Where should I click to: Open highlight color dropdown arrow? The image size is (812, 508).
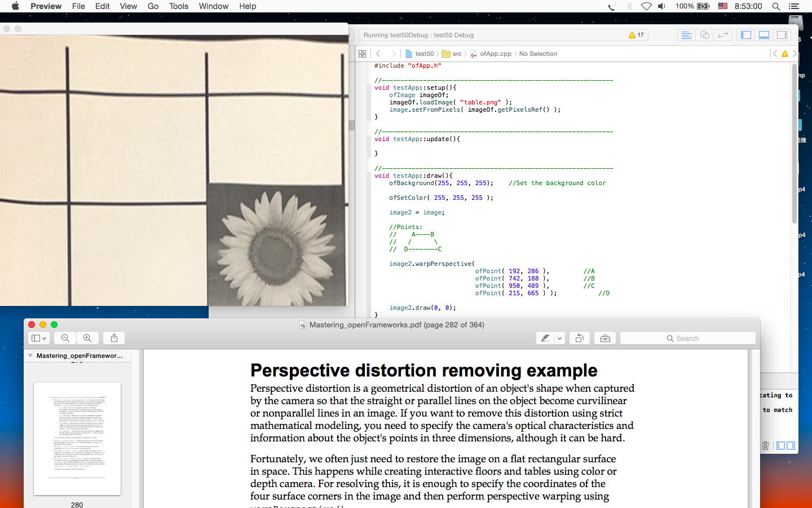pyautogui.click(x=559, y=338)
